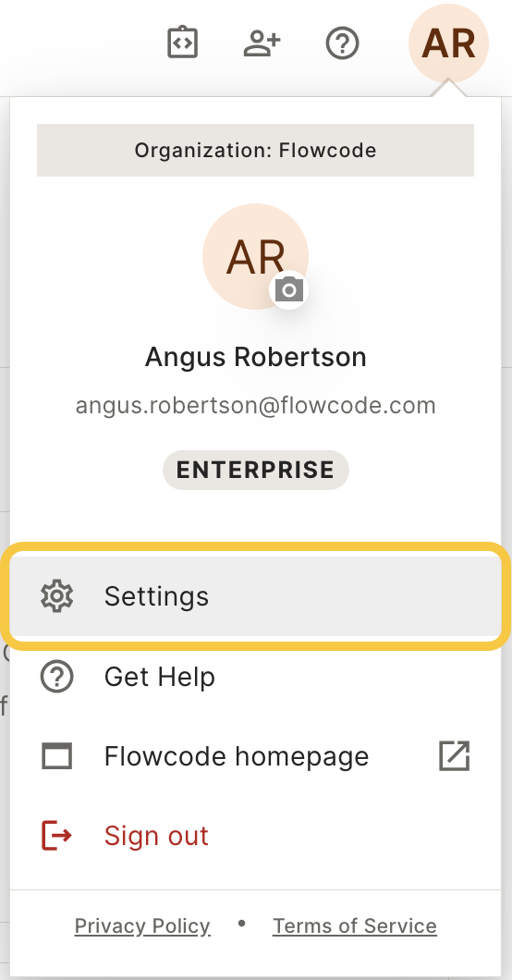The height and width of the screenshot is (980, 512).
Task: Open the help question mark icon in header
Action: [343, 43]
